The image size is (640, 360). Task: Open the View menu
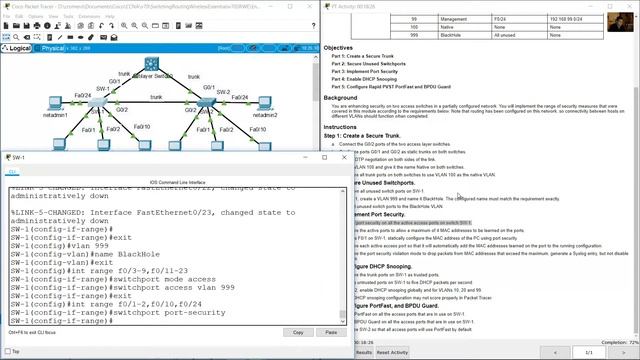(53, 16)
